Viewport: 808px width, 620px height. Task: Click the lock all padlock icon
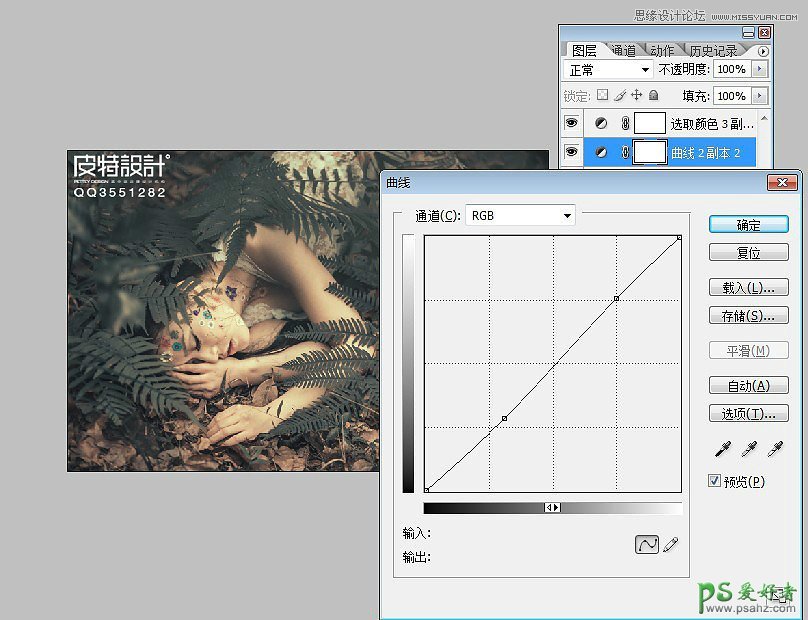pos(653,96)
